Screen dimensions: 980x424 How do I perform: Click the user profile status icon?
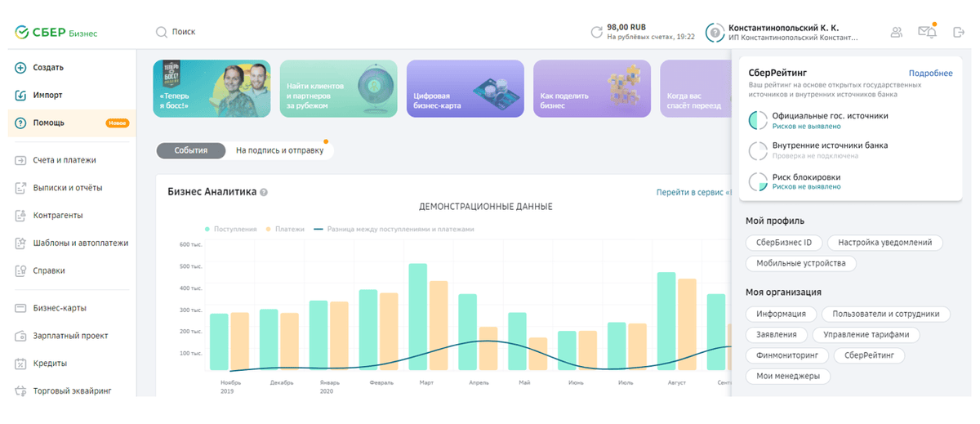coord(715,32)
